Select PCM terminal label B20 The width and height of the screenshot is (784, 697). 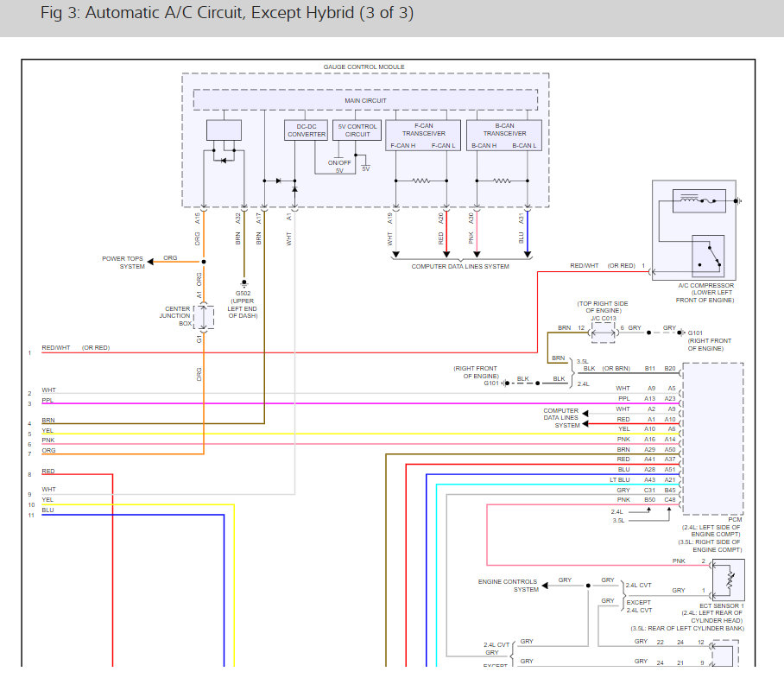pos(669,369)
